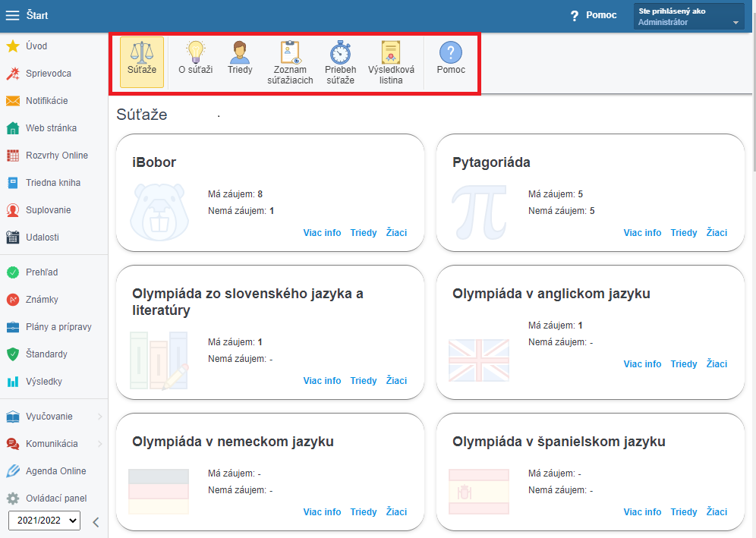Click the Spanish flag image

tap(479, 492)
